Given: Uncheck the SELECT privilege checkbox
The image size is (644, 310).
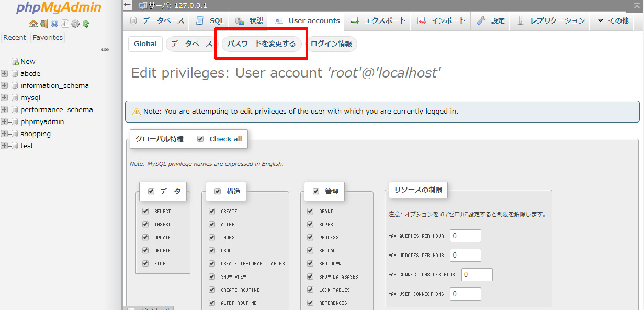Looking at the screenshot, I should (x=145, y=212).
